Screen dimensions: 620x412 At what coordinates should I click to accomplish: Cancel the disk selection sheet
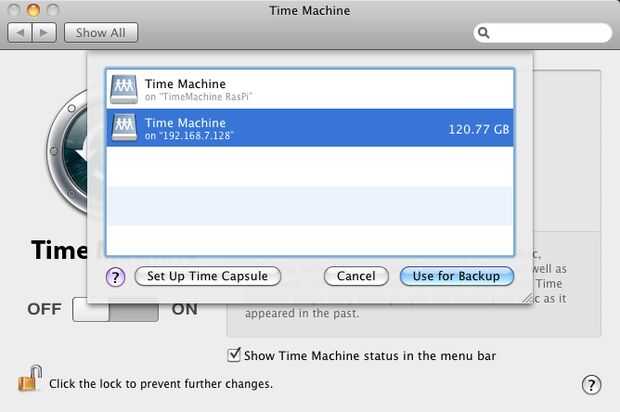point(356,276)
